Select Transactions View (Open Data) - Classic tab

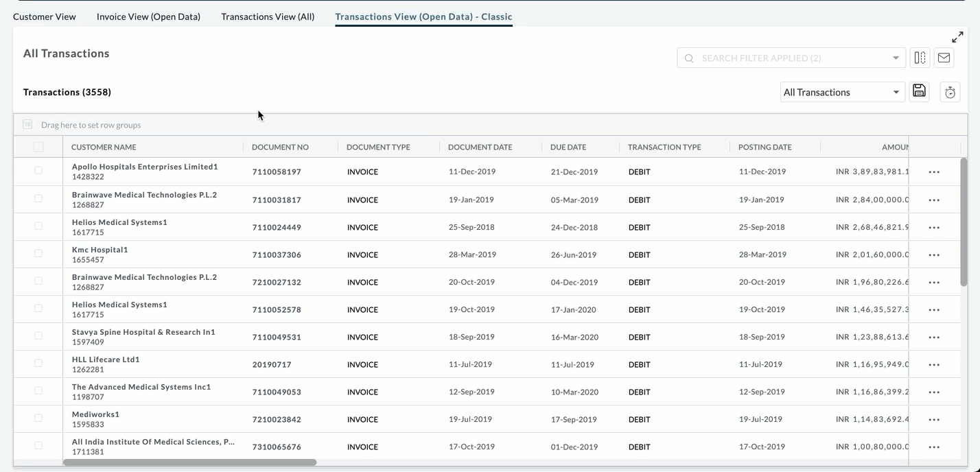tap(423, 16)
